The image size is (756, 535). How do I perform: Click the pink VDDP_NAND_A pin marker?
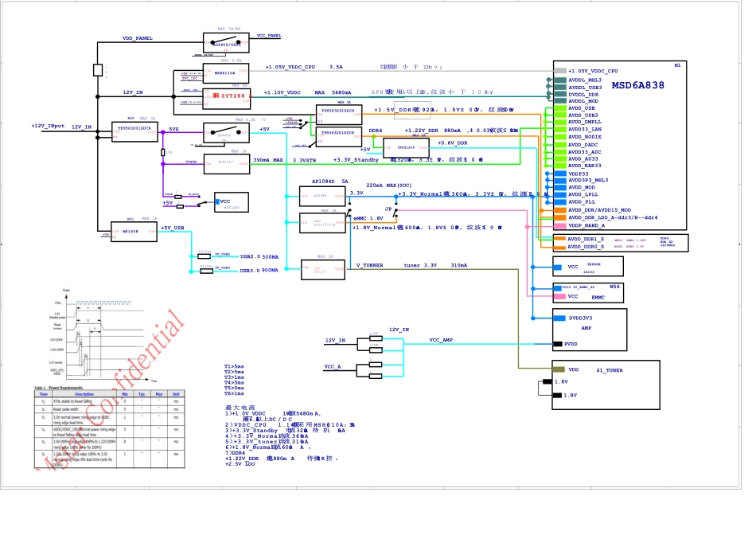559,225
